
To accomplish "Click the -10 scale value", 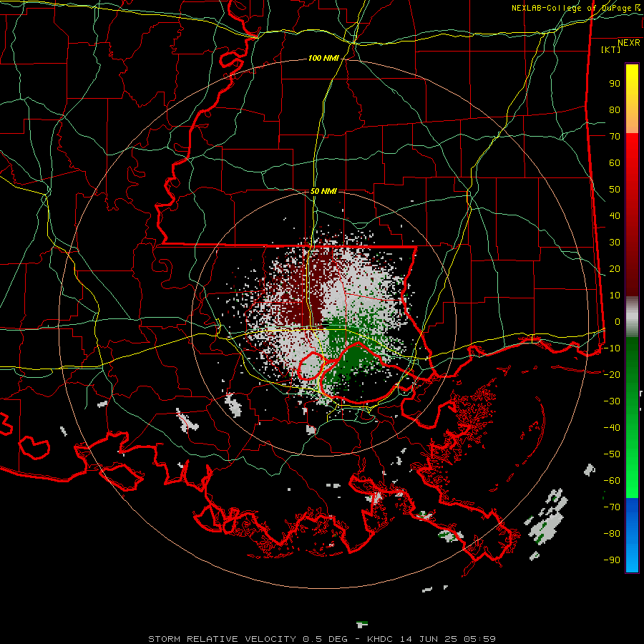I will click(612, 348).
